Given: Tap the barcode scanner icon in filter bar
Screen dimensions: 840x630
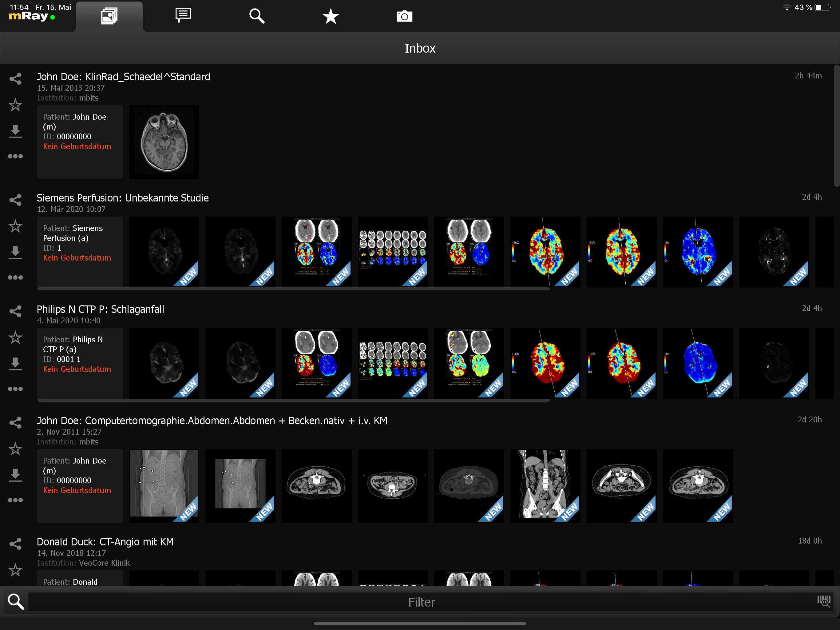Looking at the screenshot, I should (x=824, y=601).
